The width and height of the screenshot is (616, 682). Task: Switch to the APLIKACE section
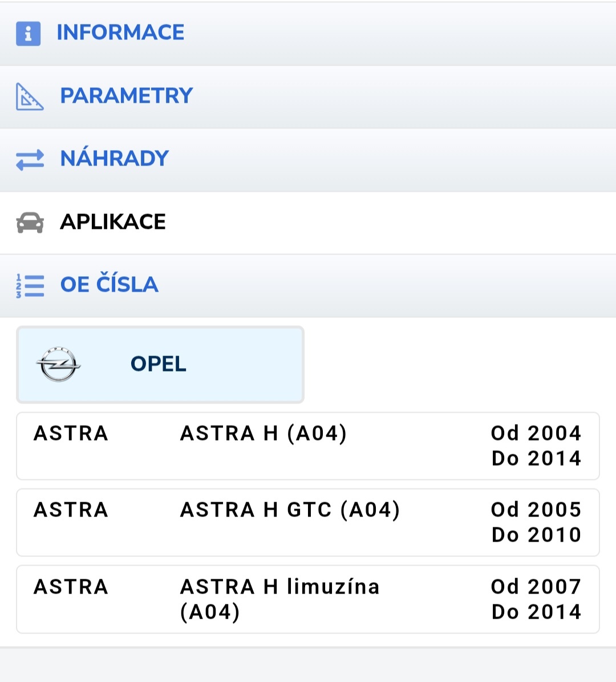113,222
